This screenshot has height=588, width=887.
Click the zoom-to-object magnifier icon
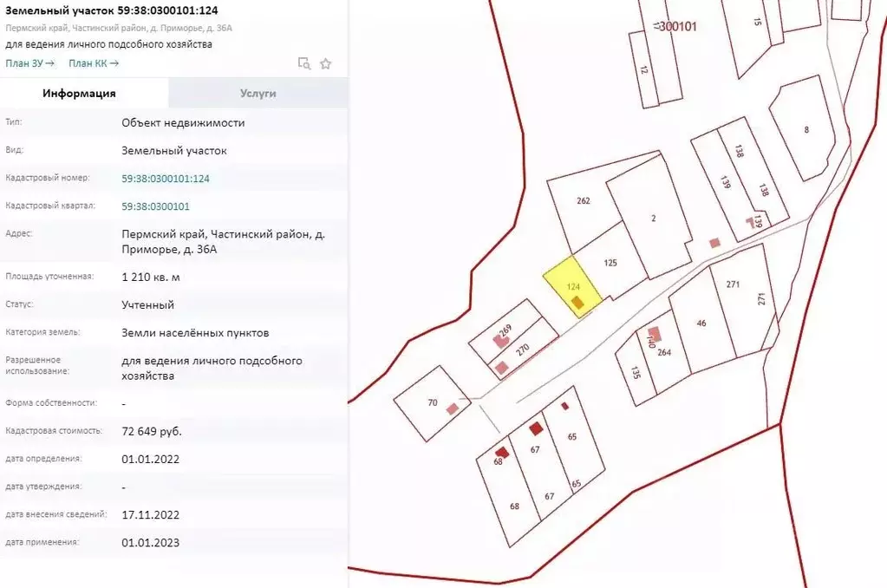coord(303,63)
